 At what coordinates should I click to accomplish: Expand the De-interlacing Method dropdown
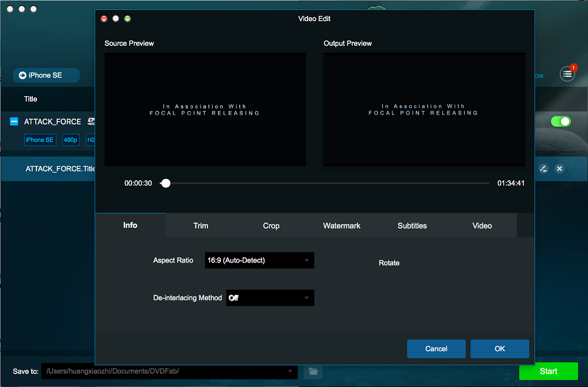(270, 298)
